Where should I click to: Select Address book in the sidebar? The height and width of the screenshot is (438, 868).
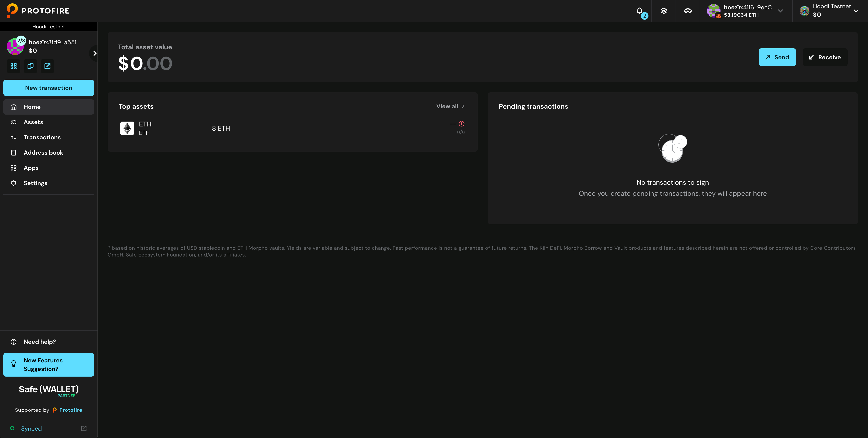click(x=43, y=152)
